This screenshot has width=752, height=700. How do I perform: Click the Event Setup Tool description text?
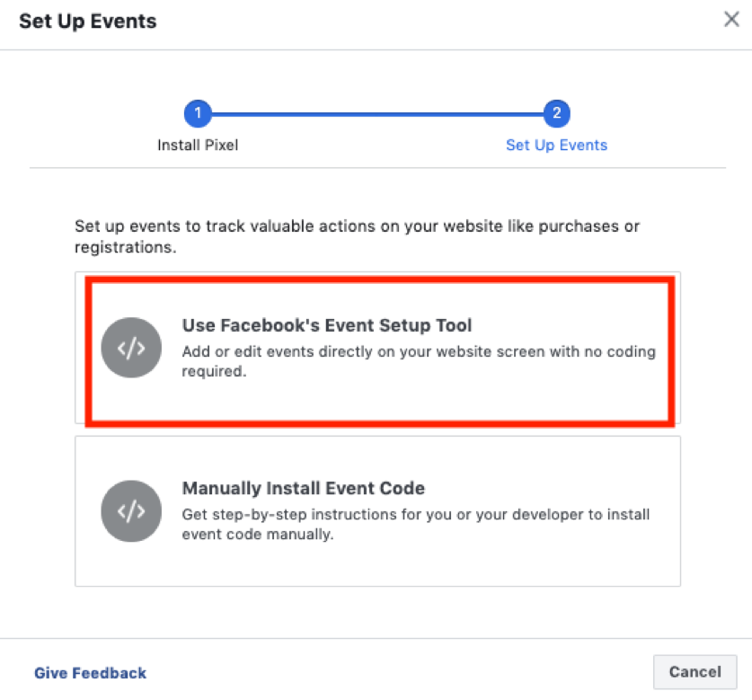coord(419,361)
